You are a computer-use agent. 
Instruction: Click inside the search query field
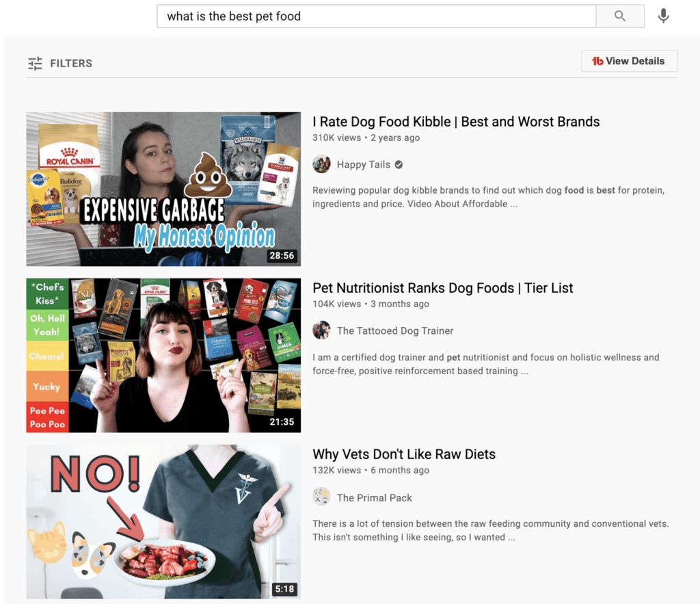pyautogui.click(x=376, y=16)
